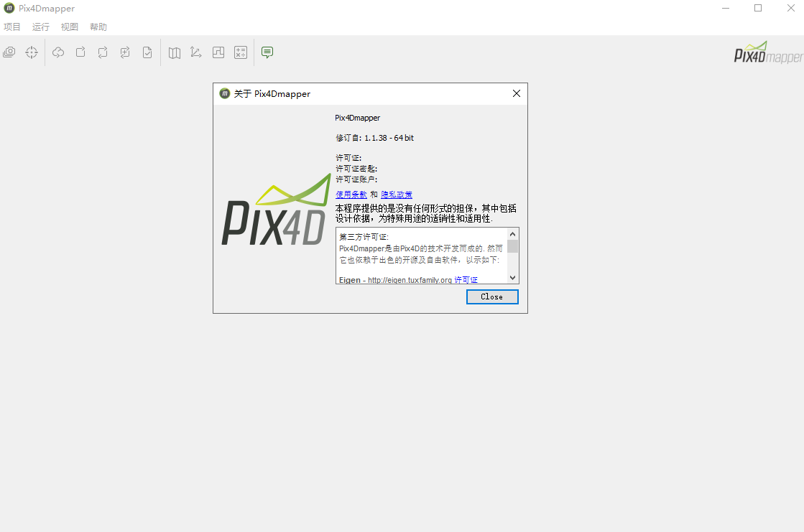
Task: Click the Pix4Dmapper logo at top right
Action: 768,53
